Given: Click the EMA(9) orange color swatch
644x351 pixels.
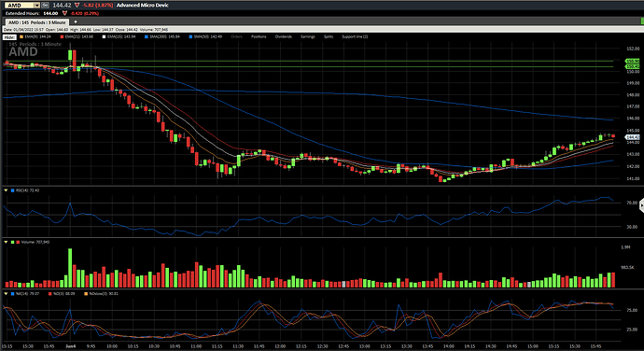Looking at the screenshot, I should (x=21, y=37).
